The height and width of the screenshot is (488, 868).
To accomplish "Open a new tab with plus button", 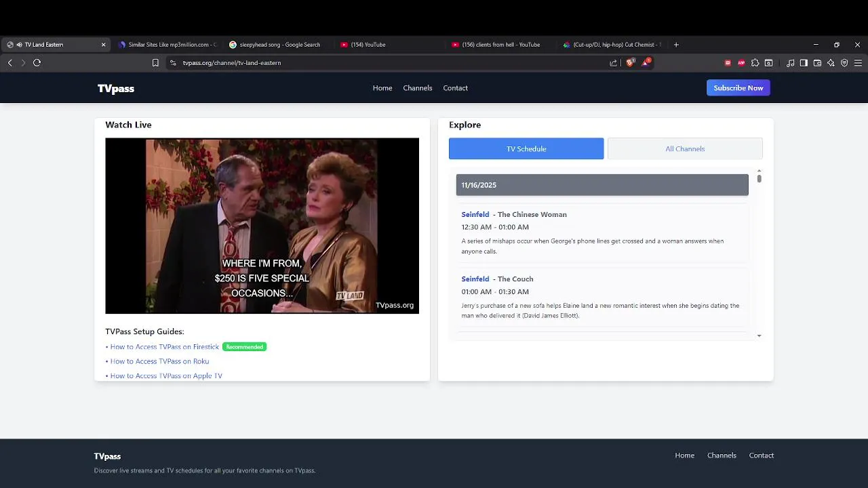I will coord(676,45).
